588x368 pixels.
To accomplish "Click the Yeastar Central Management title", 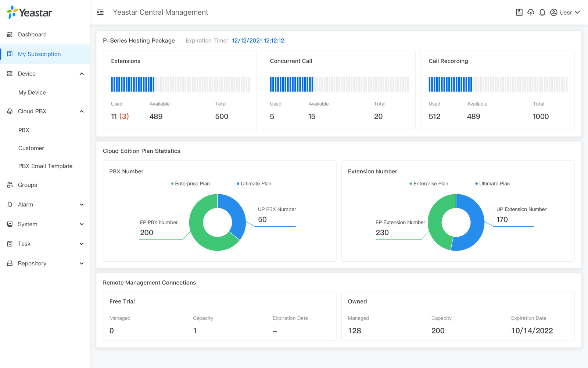I will coord(161,13).
